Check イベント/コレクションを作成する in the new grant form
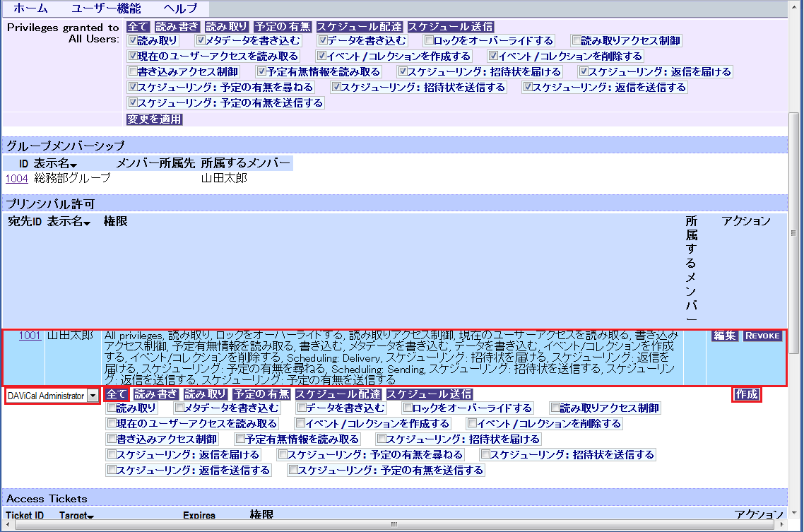This screenshot has height=532, width=804. point(300,424)
